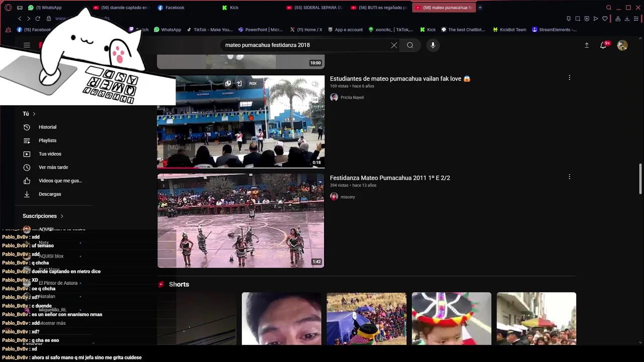Open the Create upload icon

pyautogui.click(x=587, y=45)
